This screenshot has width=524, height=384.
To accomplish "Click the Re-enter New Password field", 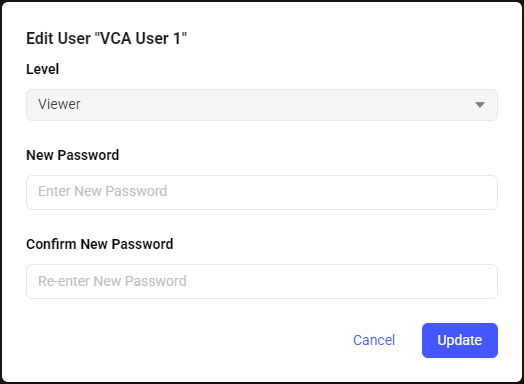I will click(x=262, y=281).
